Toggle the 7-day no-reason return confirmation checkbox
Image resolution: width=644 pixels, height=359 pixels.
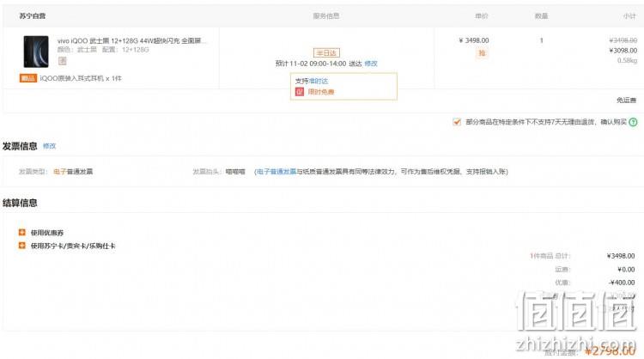pyautogui.click(x=456, y=122)
